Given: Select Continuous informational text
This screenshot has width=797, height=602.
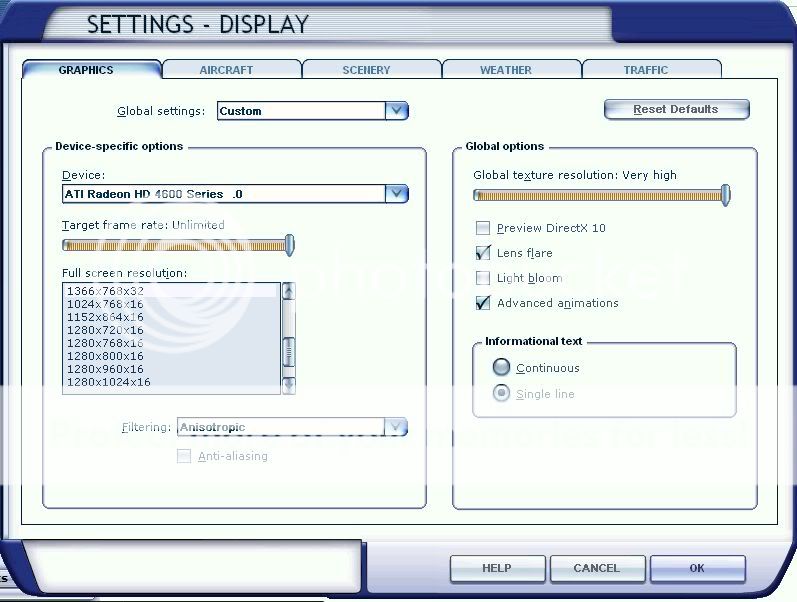Looking at the screenshot, I should click(x=502, y=368).
